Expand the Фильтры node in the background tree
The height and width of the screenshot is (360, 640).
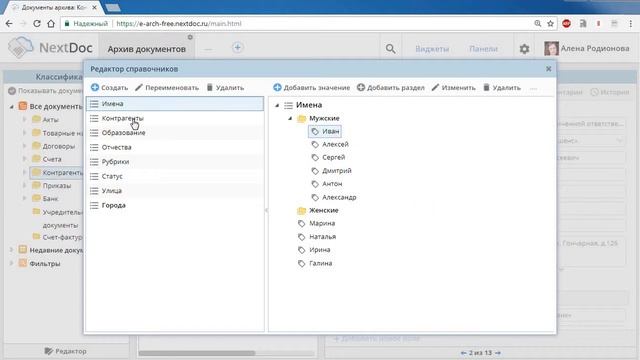(x=11, y=263)
